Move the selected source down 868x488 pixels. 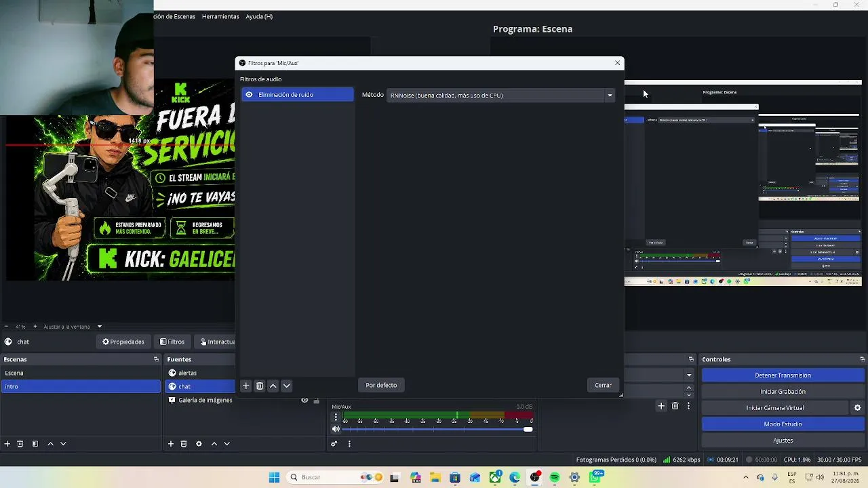(x=227, y=444)
